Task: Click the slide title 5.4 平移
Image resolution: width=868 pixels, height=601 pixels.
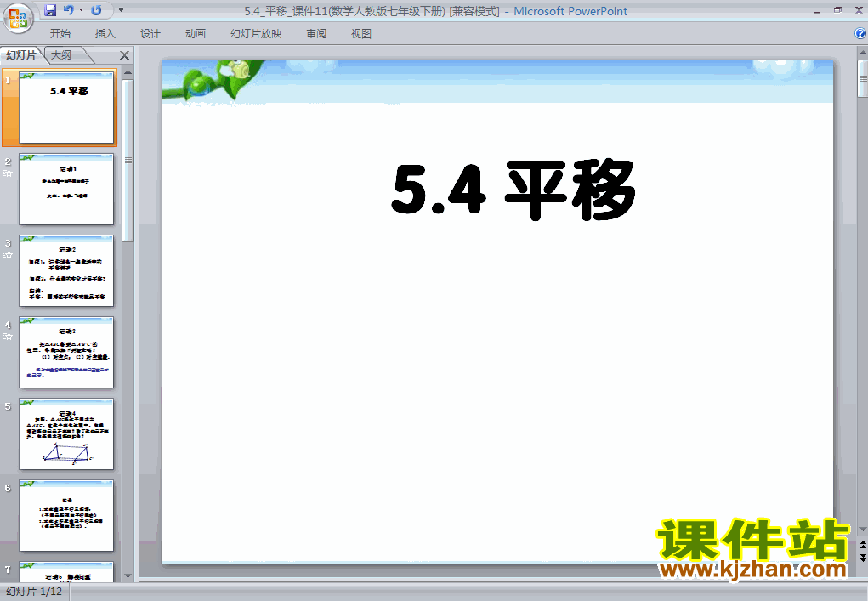Action: click(x=513, y=190)
